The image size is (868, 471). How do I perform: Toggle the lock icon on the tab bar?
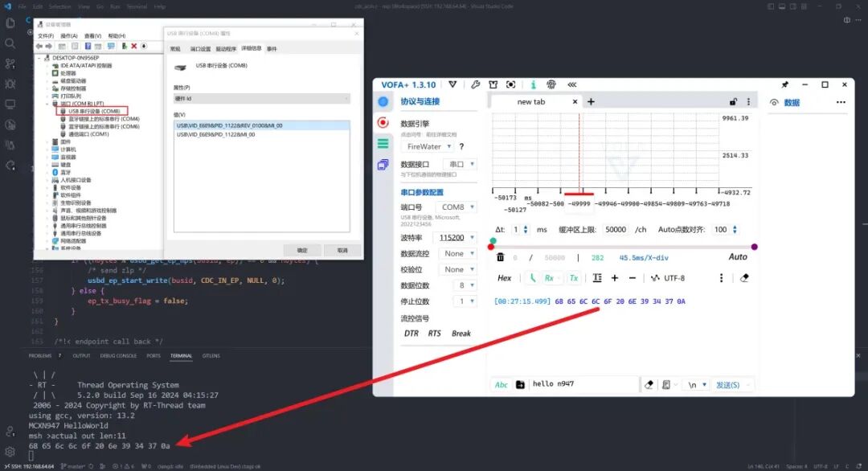coord(733,102)
